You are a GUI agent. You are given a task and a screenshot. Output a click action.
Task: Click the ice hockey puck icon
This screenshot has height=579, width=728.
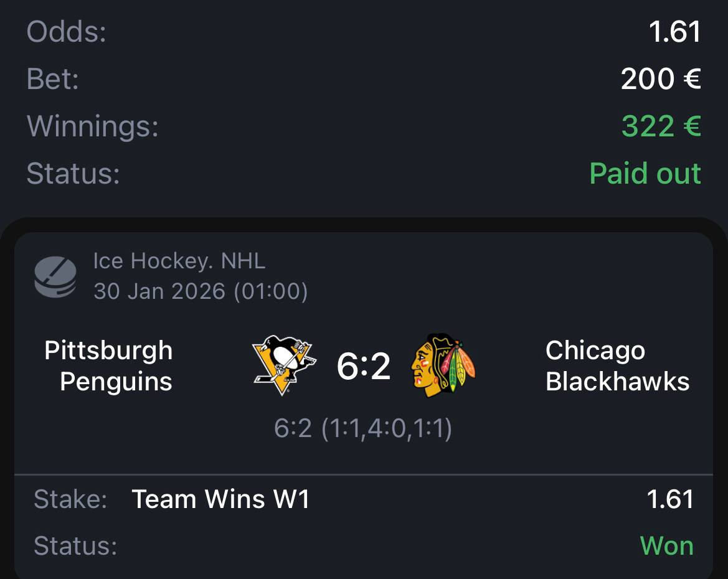55,277
